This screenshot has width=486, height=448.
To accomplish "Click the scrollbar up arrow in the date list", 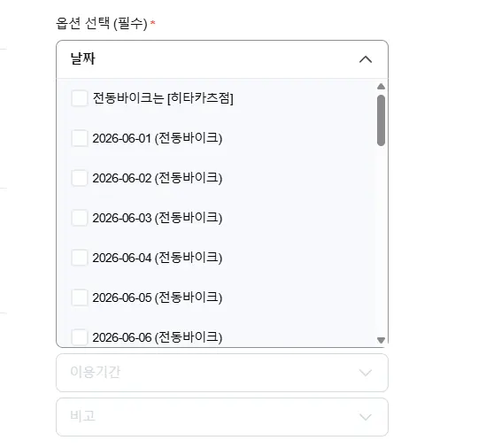I will pyautogui.click(x=381, y=87).
